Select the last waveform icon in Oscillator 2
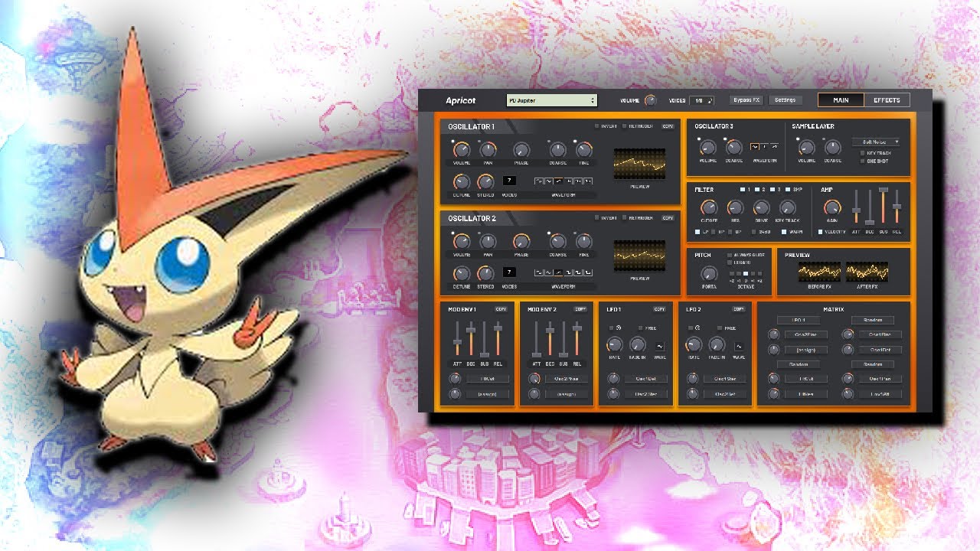 588,272
